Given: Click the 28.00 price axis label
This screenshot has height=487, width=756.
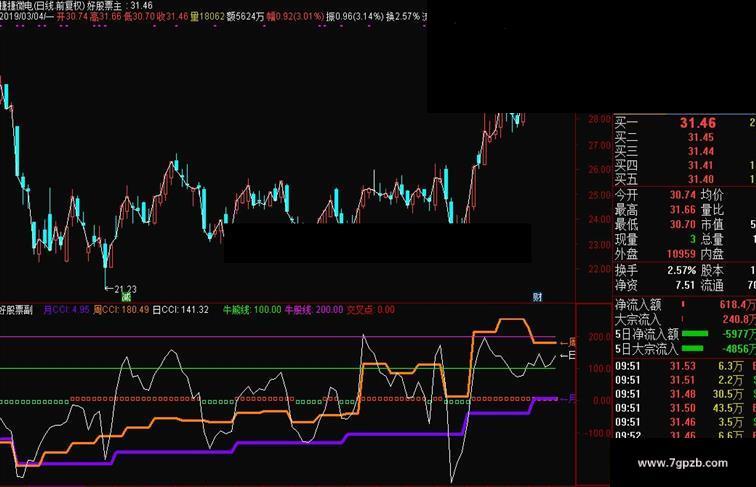Looking at the screenshot, I should [599, 119].
